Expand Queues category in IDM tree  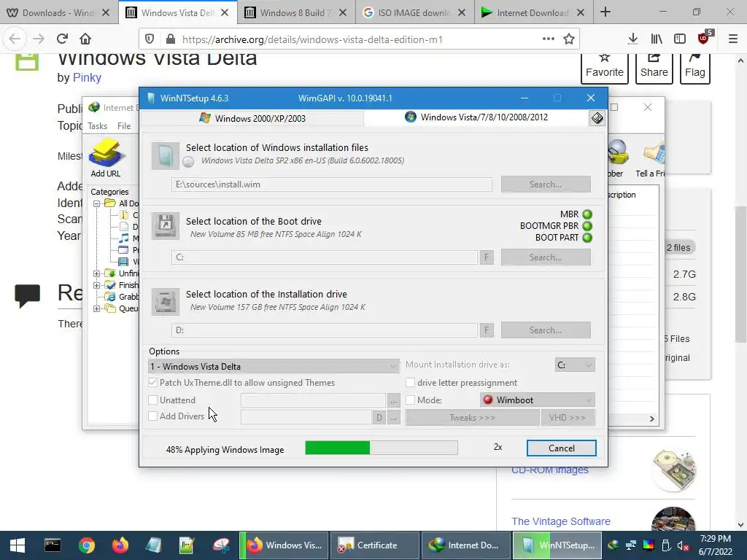tap(97, 308)
